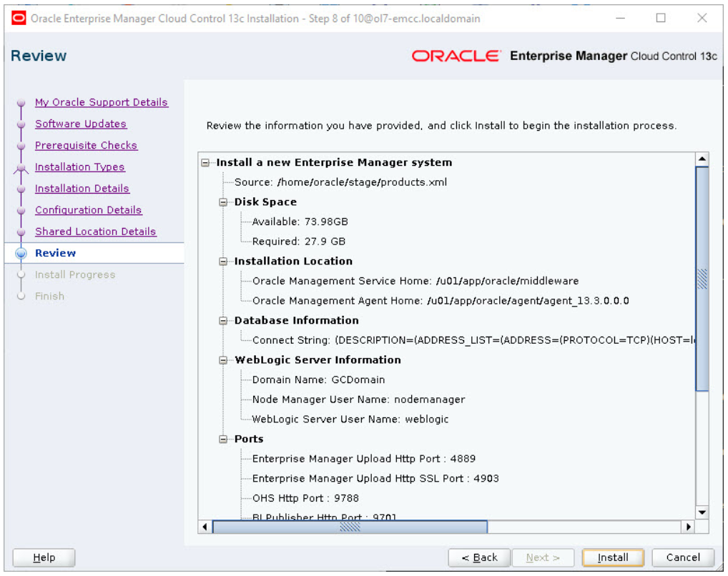
Task: Click the Disk Space heading
Action: [x=265, y=202]
